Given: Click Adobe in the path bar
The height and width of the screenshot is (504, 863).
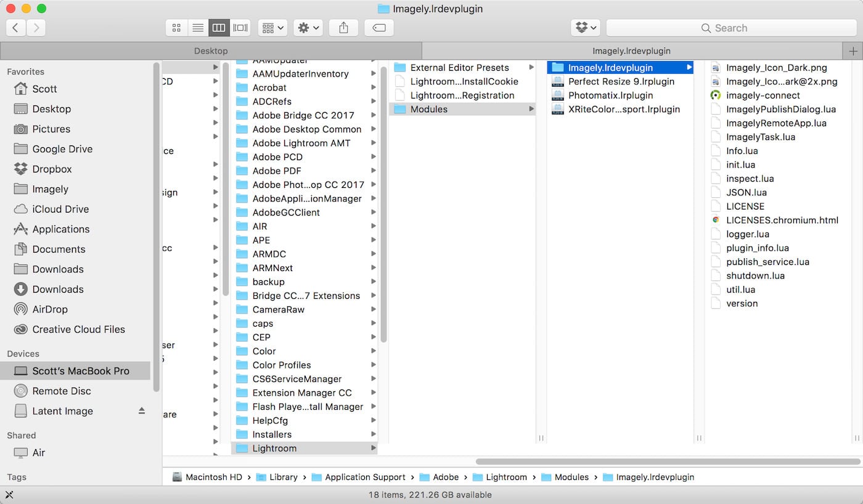Looking at the screenshot, I should coord(439,477).
